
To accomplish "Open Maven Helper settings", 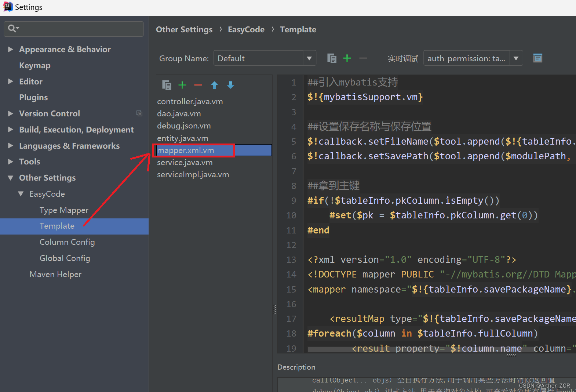I will pyautogui.click(x=55, y=275).
